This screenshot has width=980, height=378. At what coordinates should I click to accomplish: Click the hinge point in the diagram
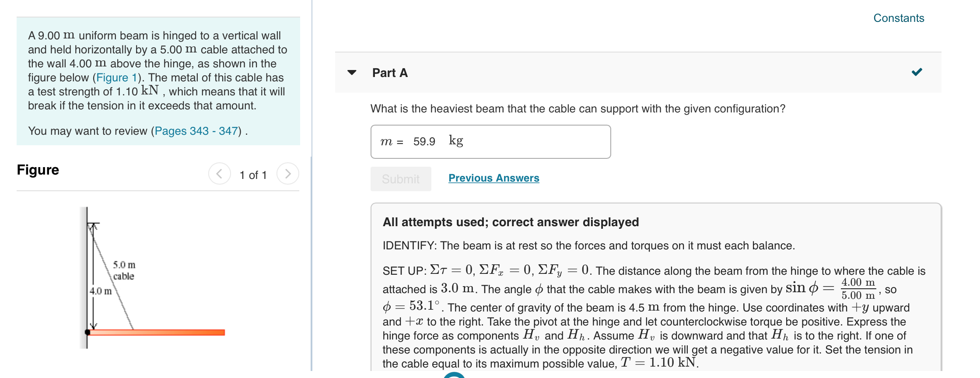tap(87, 332)
